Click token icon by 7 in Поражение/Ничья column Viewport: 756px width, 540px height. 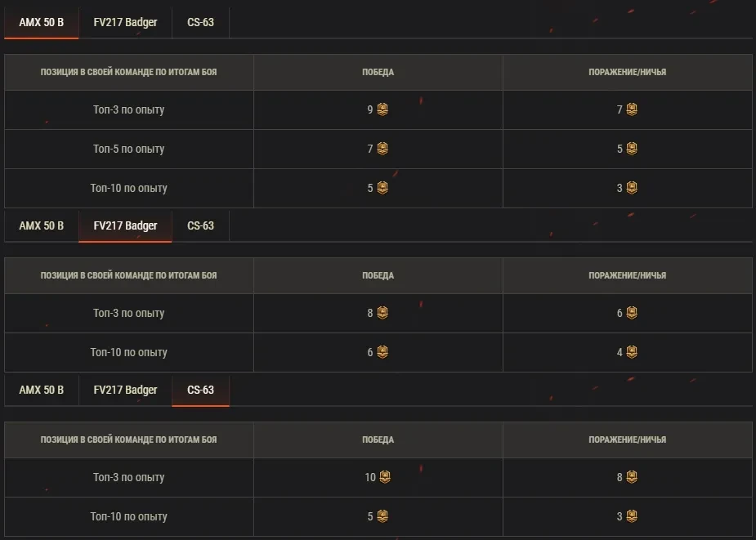pos(632,109)
